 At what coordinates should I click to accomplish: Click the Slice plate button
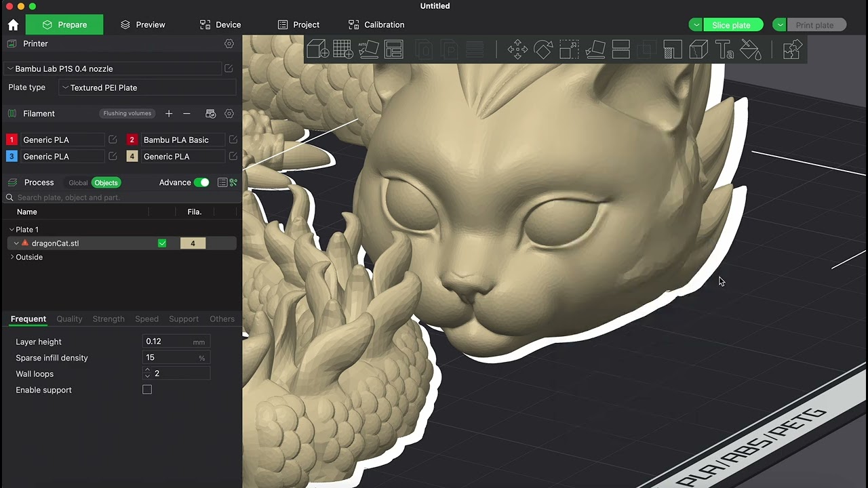click(x=732, y=25)
